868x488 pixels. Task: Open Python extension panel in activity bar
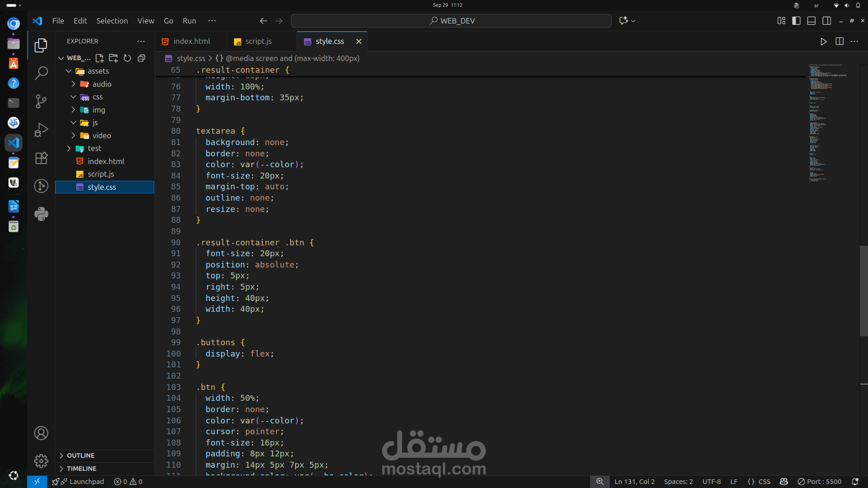[x=41, y=214]
